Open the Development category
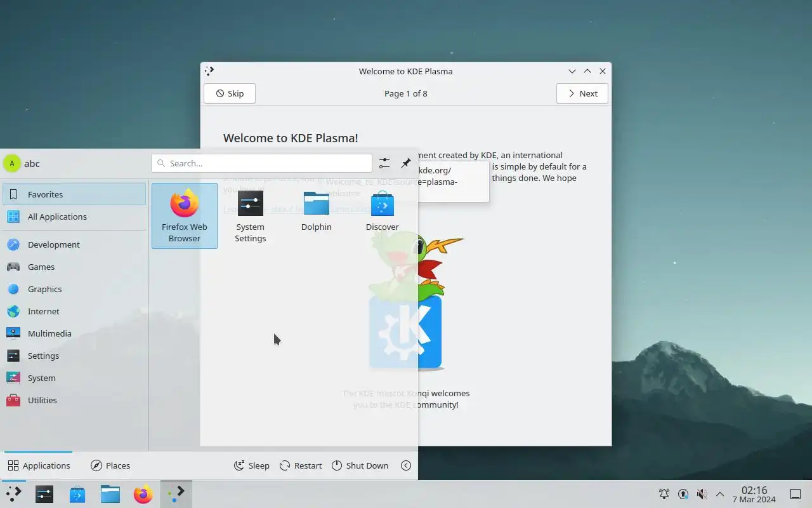 click(x=74, y=244)
